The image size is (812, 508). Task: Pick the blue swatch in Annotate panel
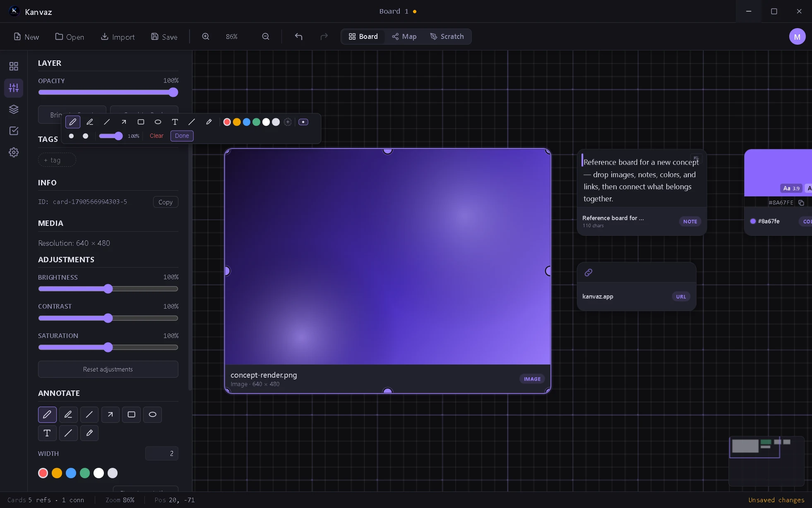tap(71, 473)
